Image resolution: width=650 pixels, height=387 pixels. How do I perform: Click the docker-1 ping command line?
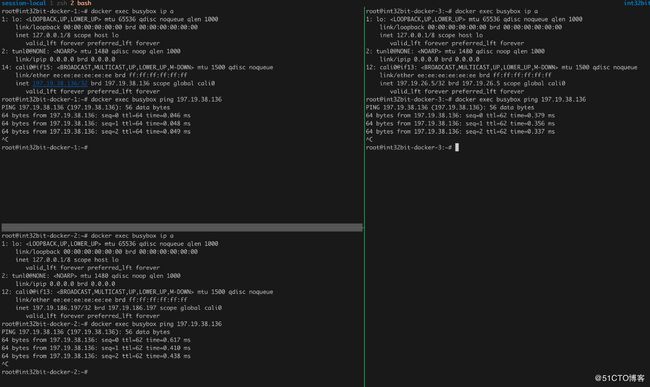112,99
